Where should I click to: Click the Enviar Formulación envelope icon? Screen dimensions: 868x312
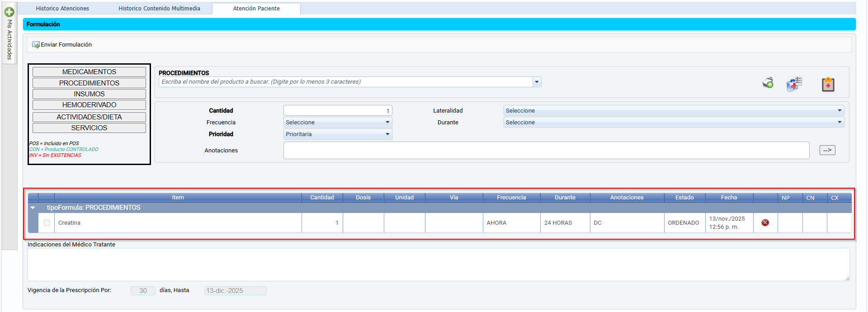click(x=36, y=45)
